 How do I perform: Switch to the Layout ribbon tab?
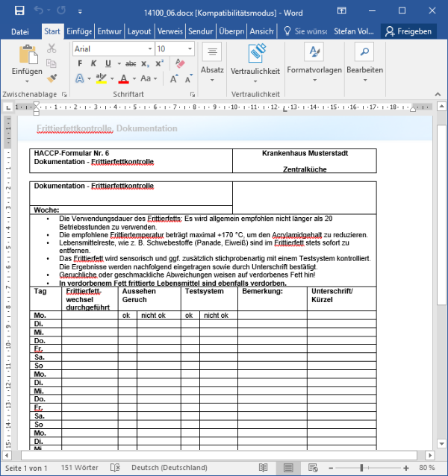[x=139, y=31]
